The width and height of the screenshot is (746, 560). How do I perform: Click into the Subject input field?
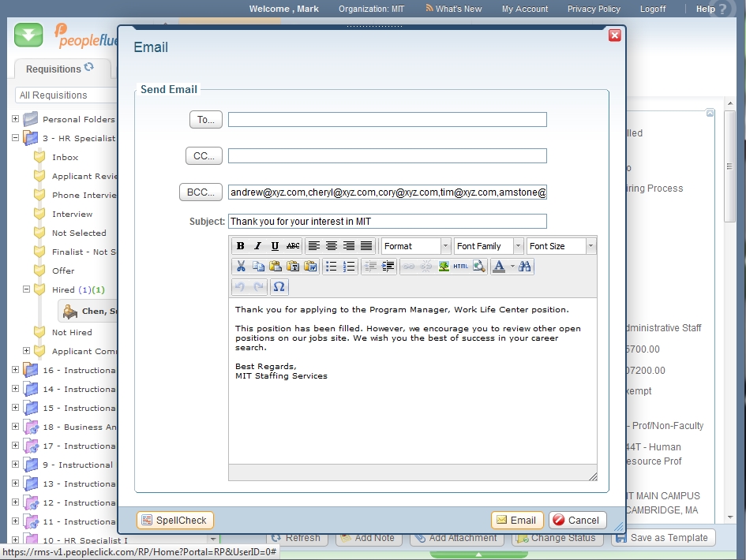pyautogui.click(x=387, y=222)
